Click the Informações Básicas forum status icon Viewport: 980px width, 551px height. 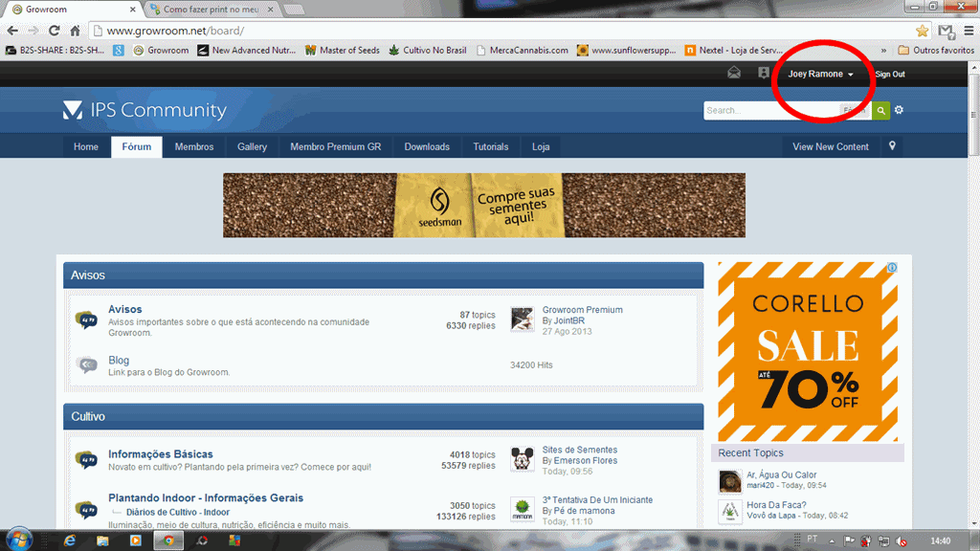coord(86,460)
